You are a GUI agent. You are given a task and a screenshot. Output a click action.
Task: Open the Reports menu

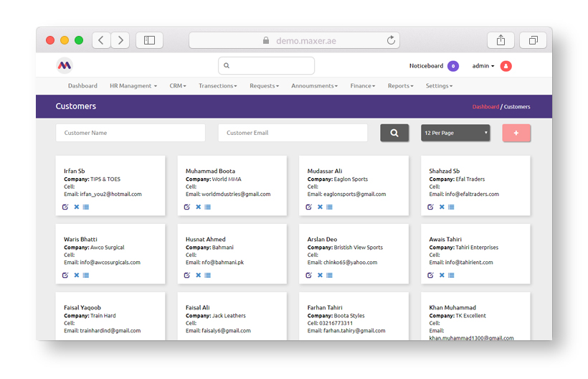[x=400, y=85]
